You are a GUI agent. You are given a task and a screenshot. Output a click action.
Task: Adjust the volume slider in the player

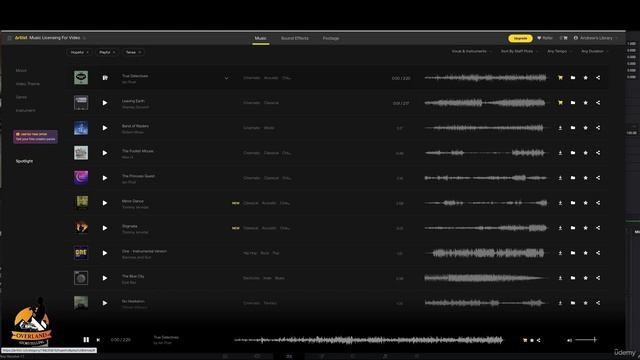click(586, 340)
